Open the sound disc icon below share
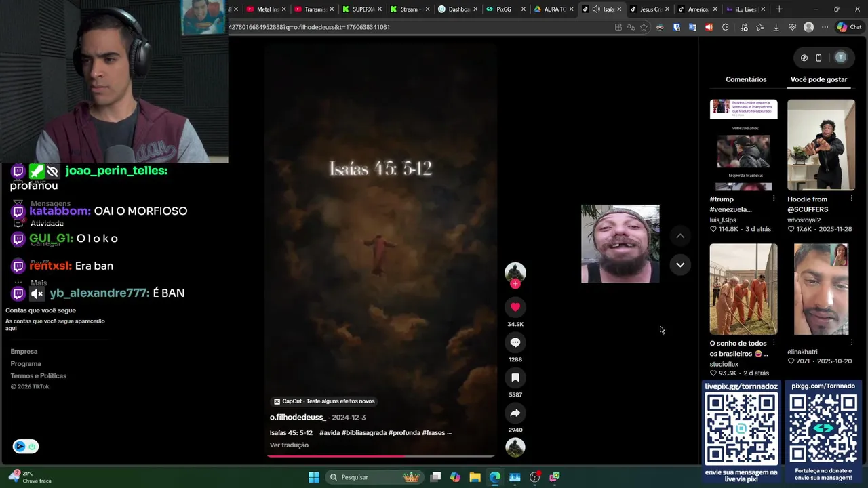 (515, 447)
